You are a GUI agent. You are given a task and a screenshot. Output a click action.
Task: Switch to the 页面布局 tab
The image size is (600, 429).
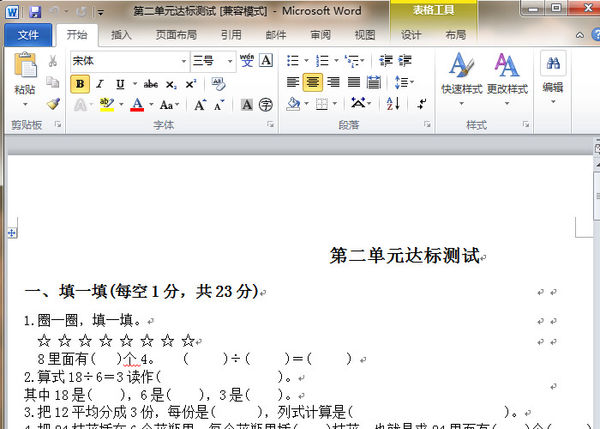[x=176, y=35]
